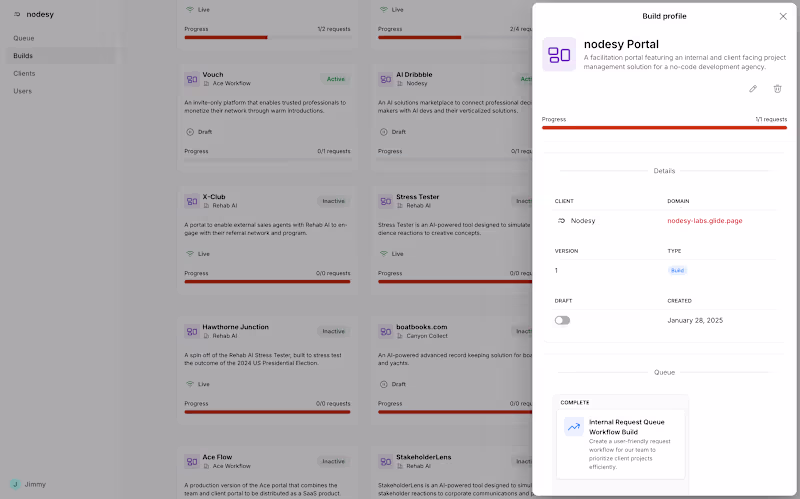Screen dimensions: 800x499
Task: Click the Inactive badge on Ace Flow card
Action: 333,462
